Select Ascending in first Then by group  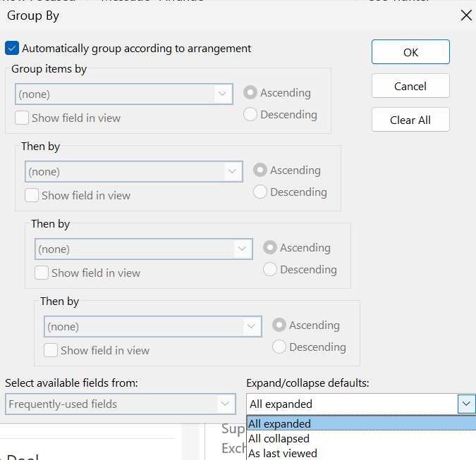(x=260, y=170)
